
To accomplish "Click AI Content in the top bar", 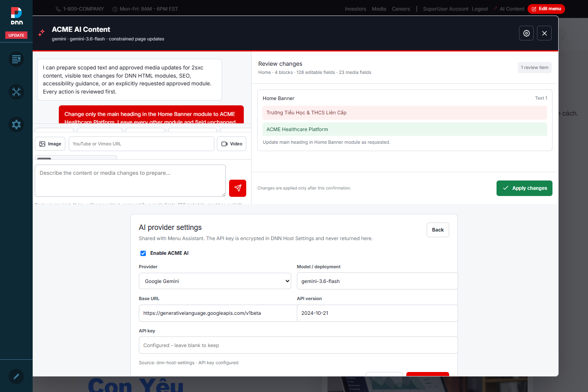I will tap(509, 9).
